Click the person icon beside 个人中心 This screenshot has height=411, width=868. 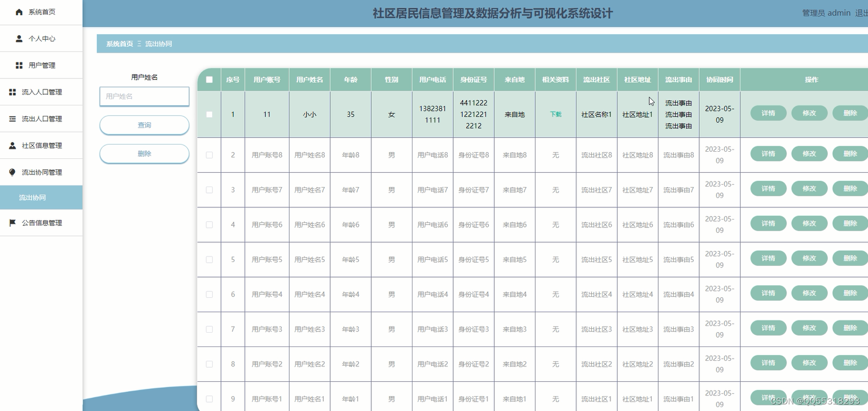coord(19,39)
